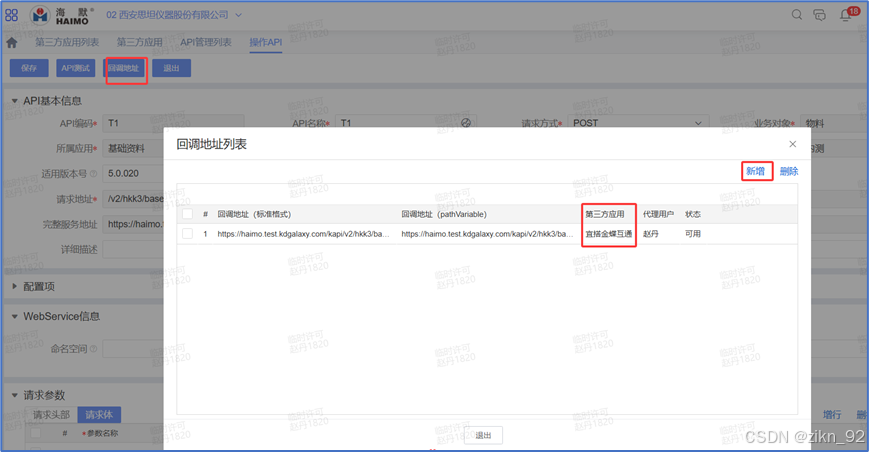This screenshot has height=452, width=869.
Task: Click the HAIMO logo
Action: pos(60,16)
